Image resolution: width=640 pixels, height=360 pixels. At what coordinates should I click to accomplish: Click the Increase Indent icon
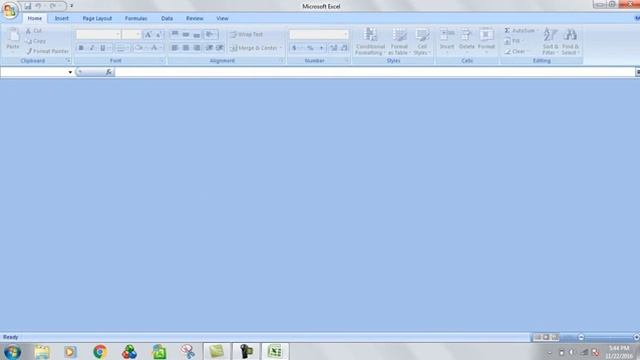pos(220,48)
